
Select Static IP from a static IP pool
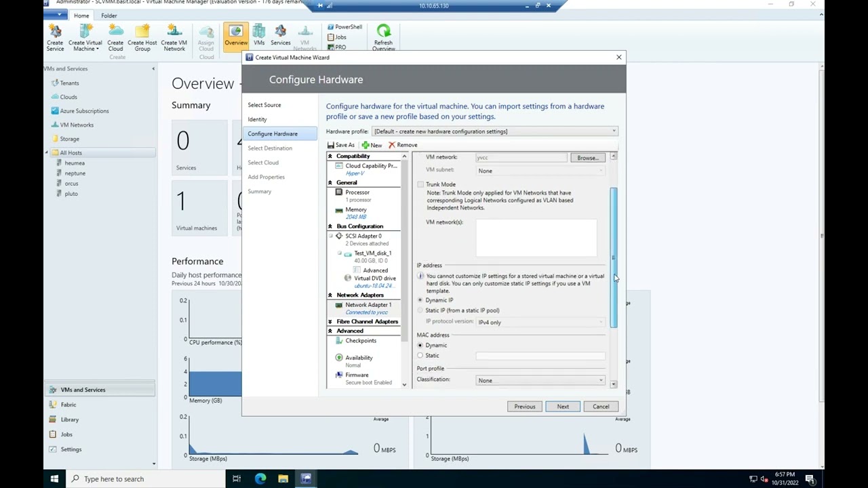(420, 310)
